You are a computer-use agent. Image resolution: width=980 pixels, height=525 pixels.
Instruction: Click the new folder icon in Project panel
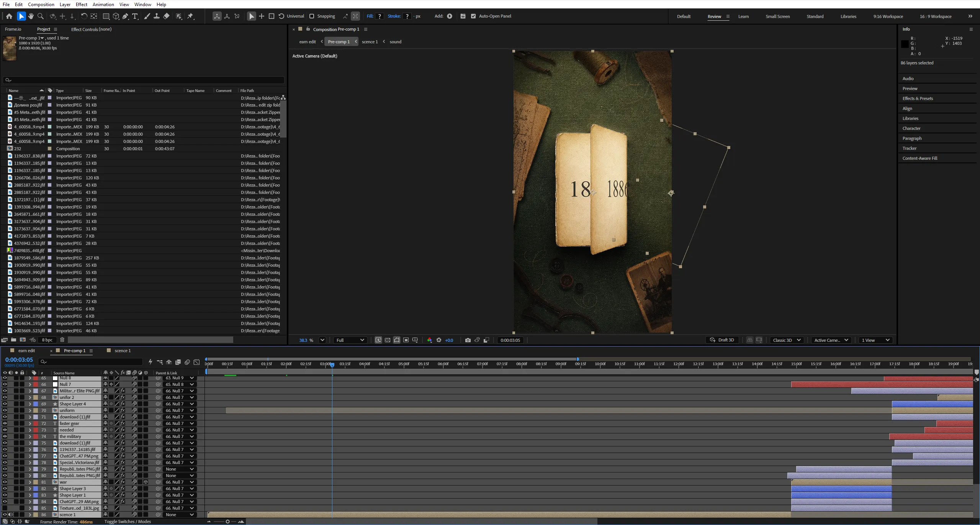point(13,340)
